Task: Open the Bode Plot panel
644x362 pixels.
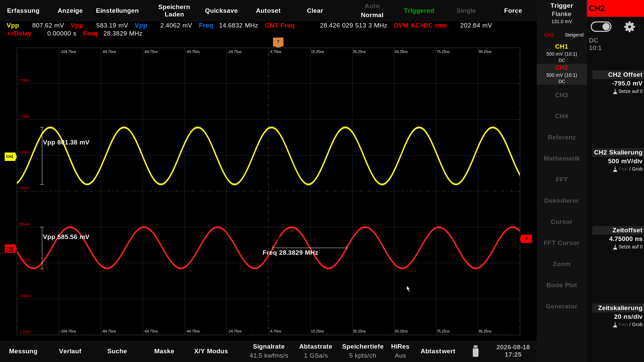Action: pyautogui.click(x=561, y=285)
